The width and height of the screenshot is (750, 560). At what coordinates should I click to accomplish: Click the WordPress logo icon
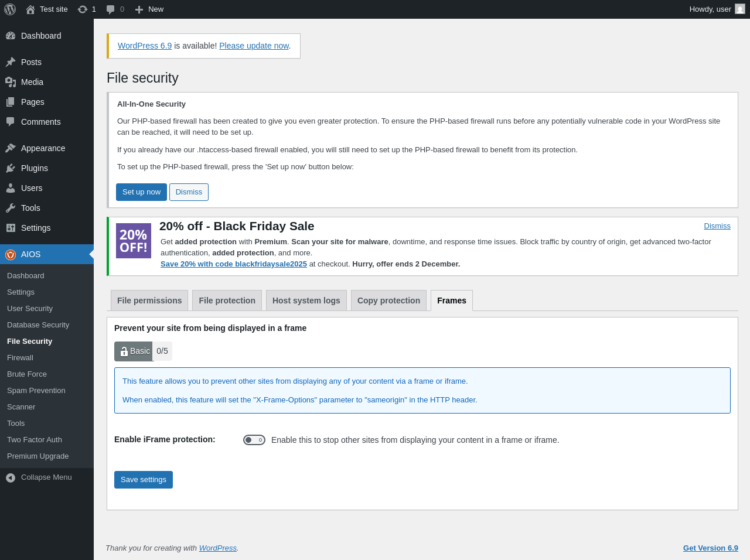coord(10,9)
